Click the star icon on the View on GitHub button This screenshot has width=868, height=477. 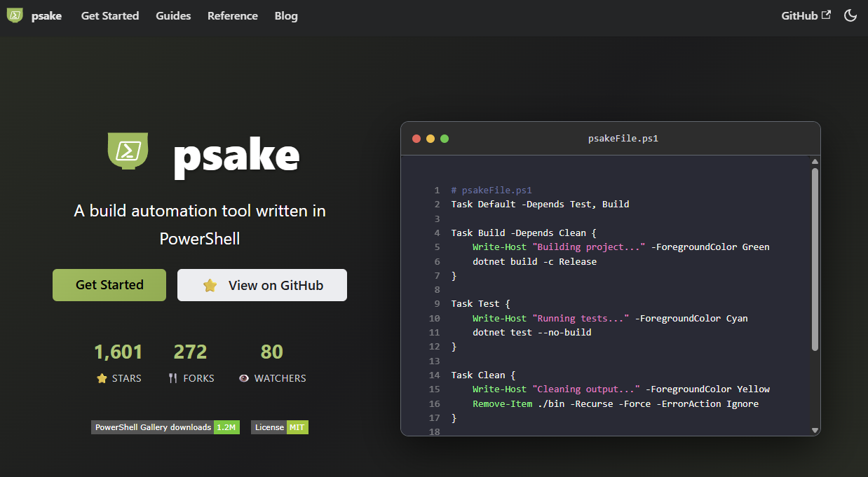(210, 285)
